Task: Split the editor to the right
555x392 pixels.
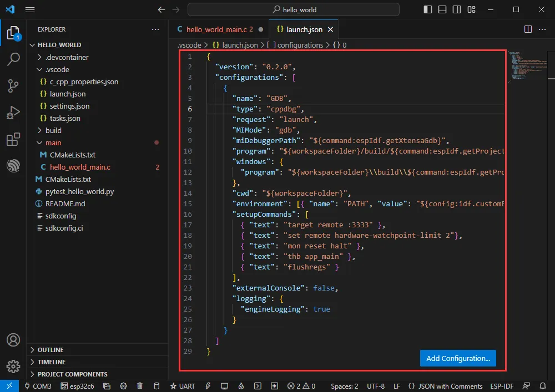Action: [x=528, y=29]
